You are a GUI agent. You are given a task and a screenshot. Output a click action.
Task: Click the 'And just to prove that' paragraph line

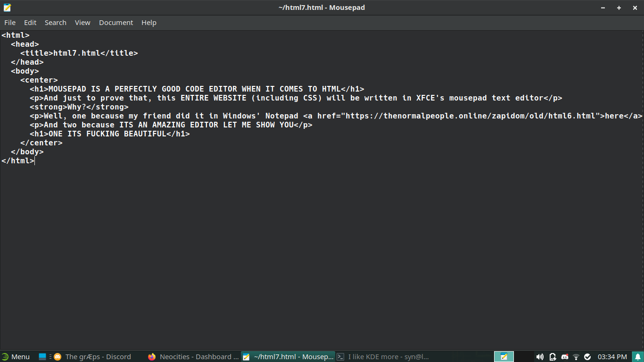[x=296, y=98]
